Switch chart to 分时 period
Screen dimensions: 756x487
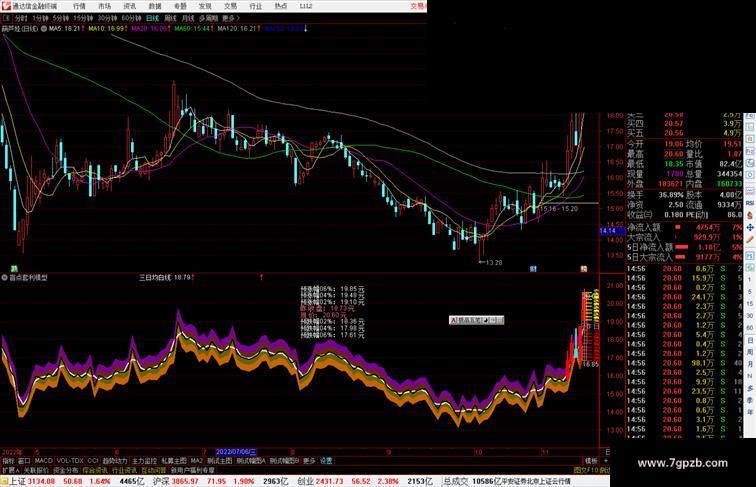21,18
